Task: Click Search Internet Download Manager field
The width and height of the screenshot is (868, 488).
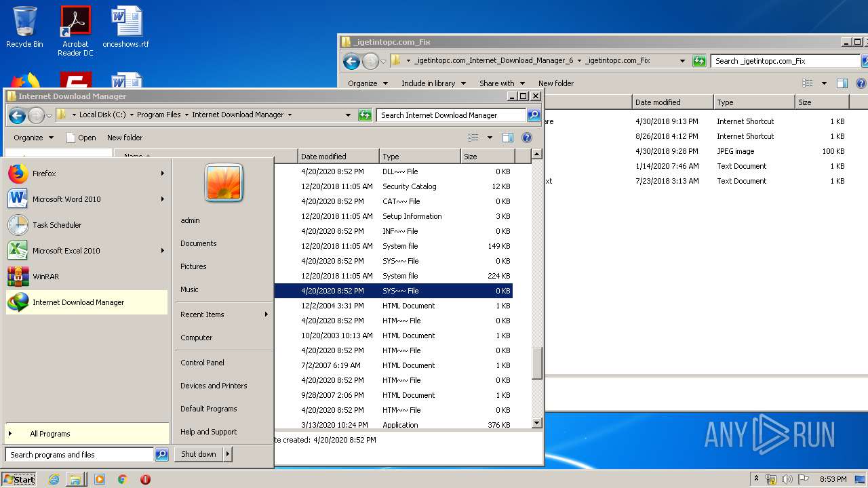Action: pos(451,115)
